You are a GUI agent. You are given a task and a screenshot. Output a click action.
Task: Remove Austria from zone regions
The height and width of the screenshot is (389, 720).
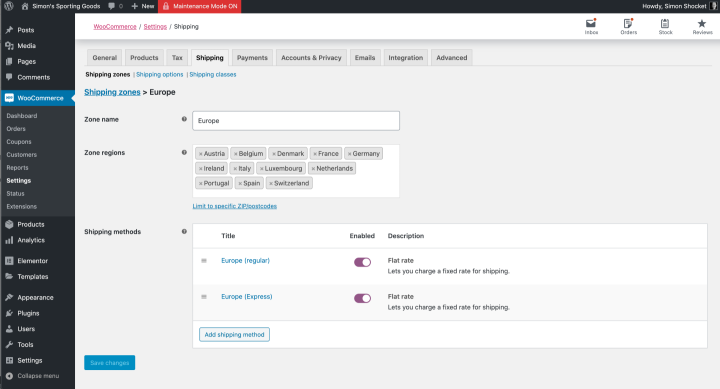(201, 154)
